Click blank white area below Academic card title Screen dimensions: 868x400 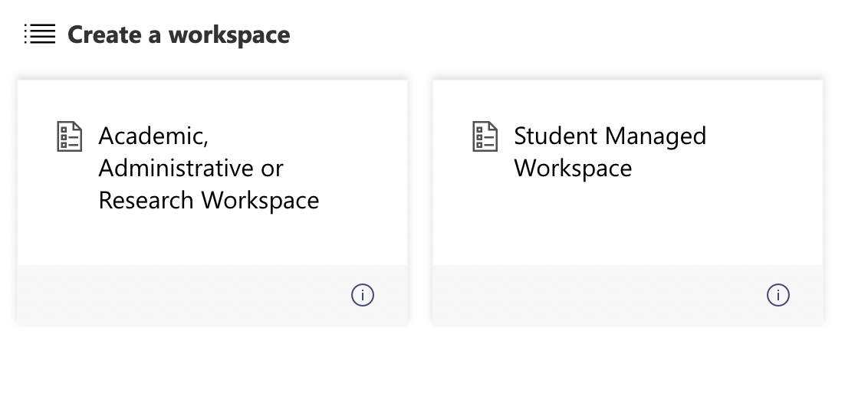point(212,241)
